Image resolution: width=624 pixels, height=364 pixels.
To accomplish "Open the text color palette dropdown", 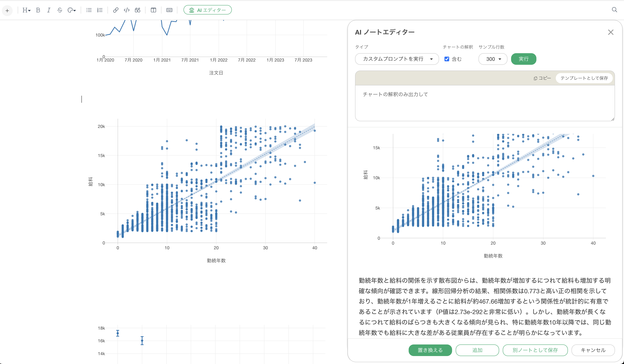I will [x=71, y=10].
